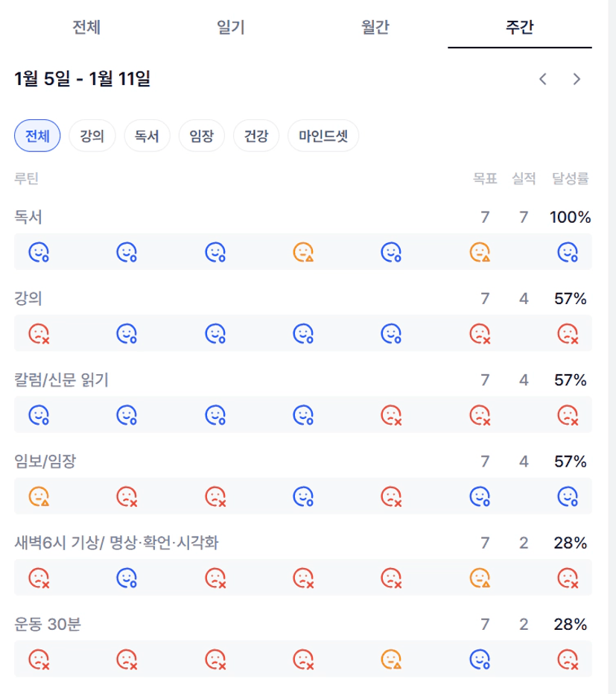The height and width of the screenshot is (694, 616).
Task: Open the 운동 30분 routine
Action: click(x=48, y=625)
